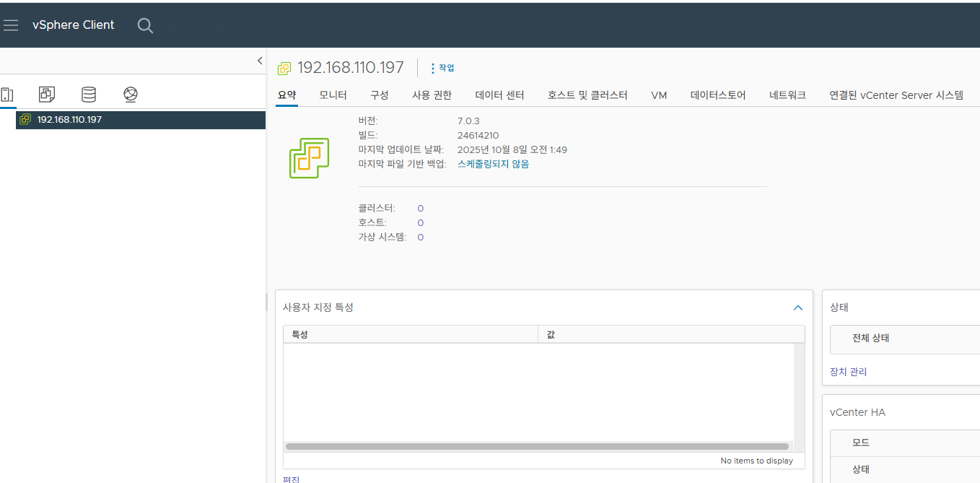Switch to Hosts and Clusters inventory view
This screenshot has width=980, height=483.
pos(7,95)
